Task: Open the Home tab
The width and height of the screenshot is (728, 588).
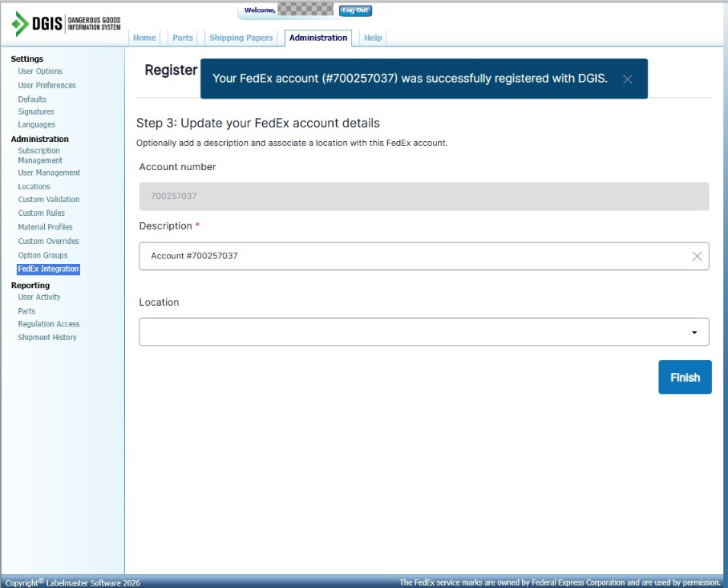Action: [x=144, y=38]
